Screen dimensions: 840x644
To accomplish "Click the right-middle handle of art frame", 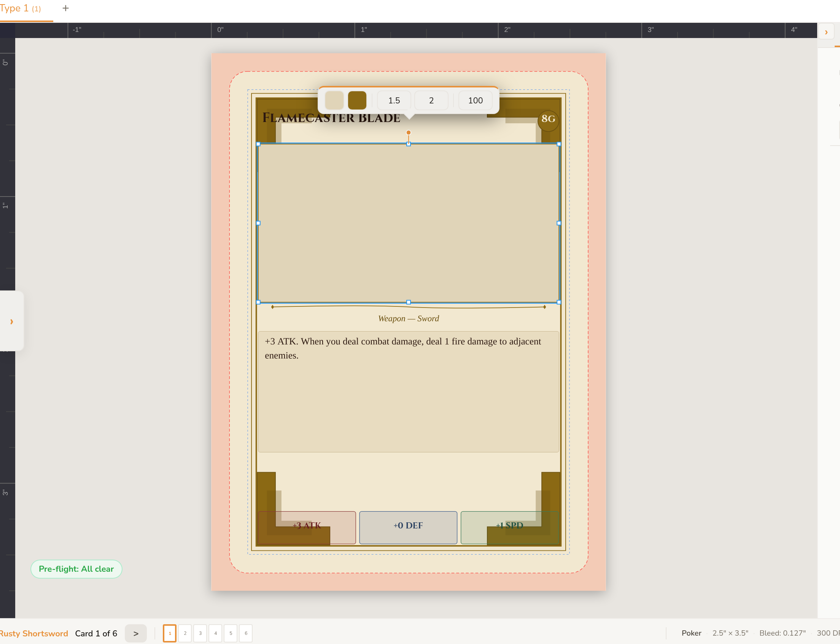I will [559, 223].
